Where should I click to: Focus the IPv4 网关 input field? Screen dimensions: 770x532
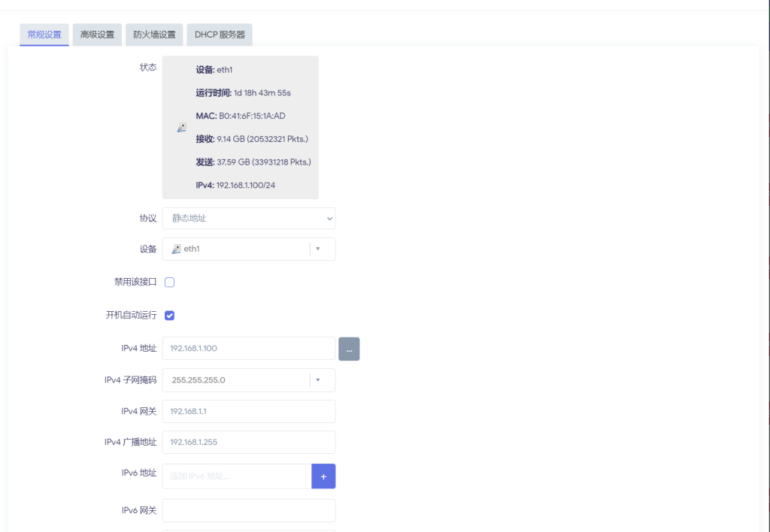pos(249,411)
